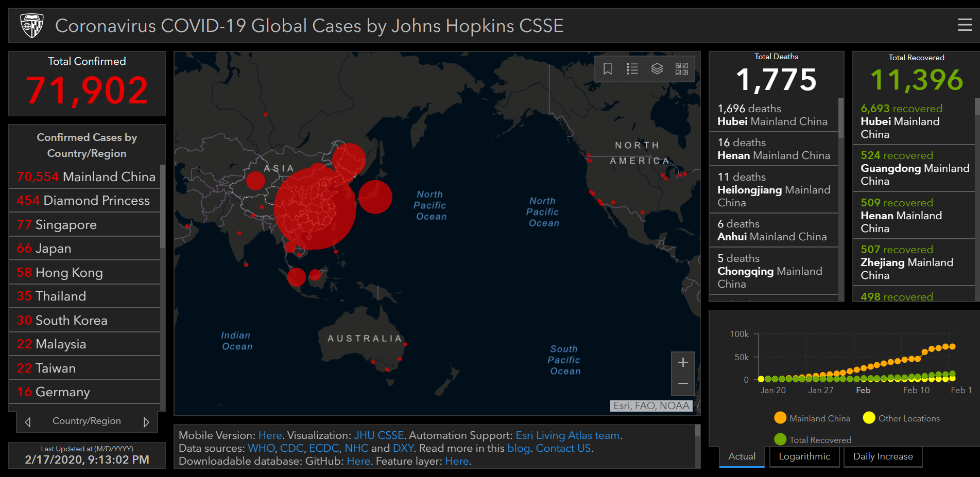The width and height of the screenshot is (980, 477).
Task: Click Hubei 6,693 recovered entry
Action: point(914,121)
